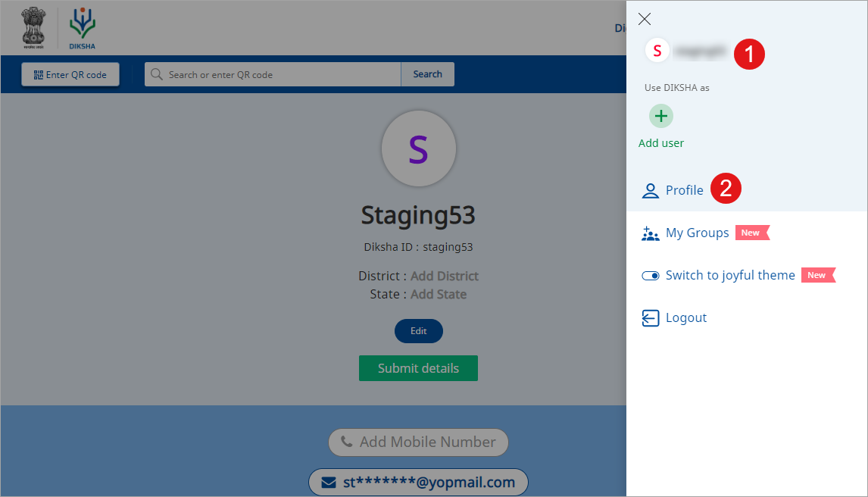Click the Add District link
The image size is (868, 497).
pyautogui.click(x=444, y=276)
